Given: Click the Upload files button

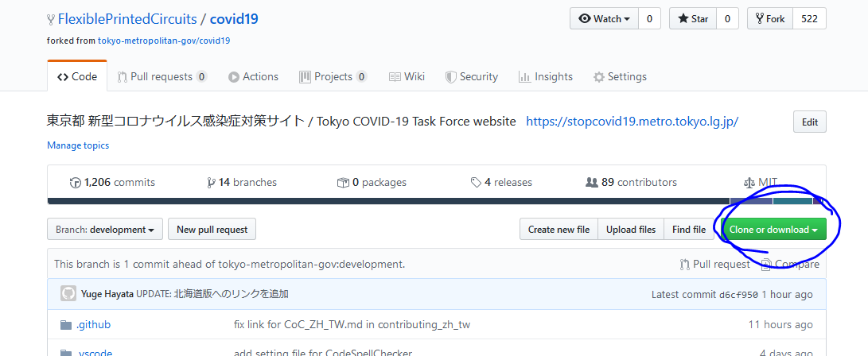Looking at the screenshot, I should click(631, 230).
